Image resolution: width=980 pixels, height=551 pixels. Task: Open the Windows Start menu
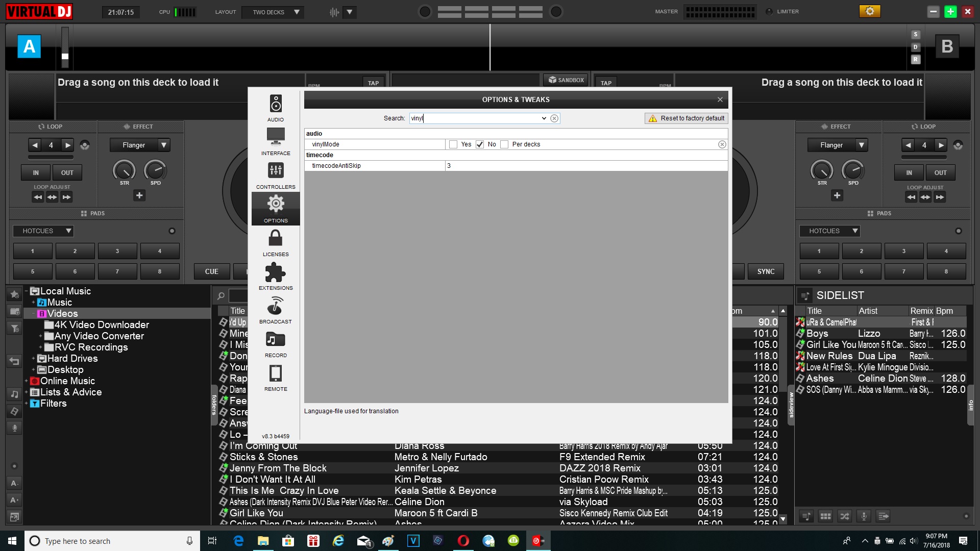pyautogui.click(x=12, y=541)
